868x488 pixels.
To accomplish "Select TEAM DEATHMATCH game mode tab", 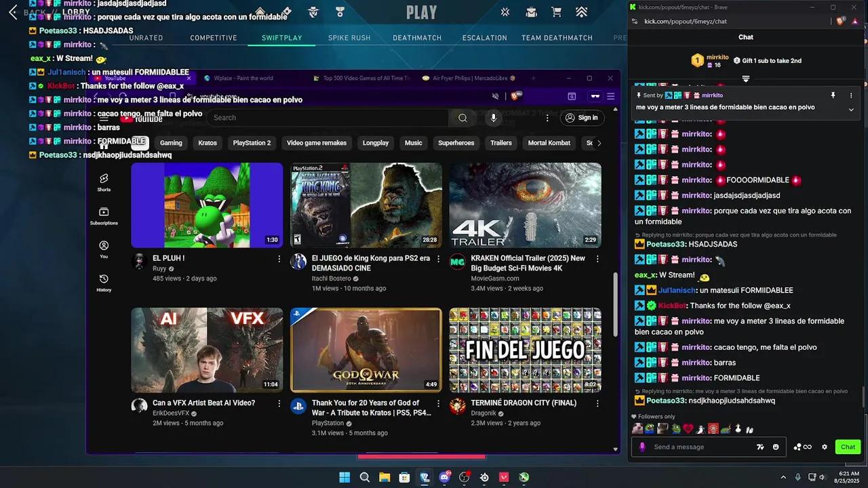I will point(557,38).
